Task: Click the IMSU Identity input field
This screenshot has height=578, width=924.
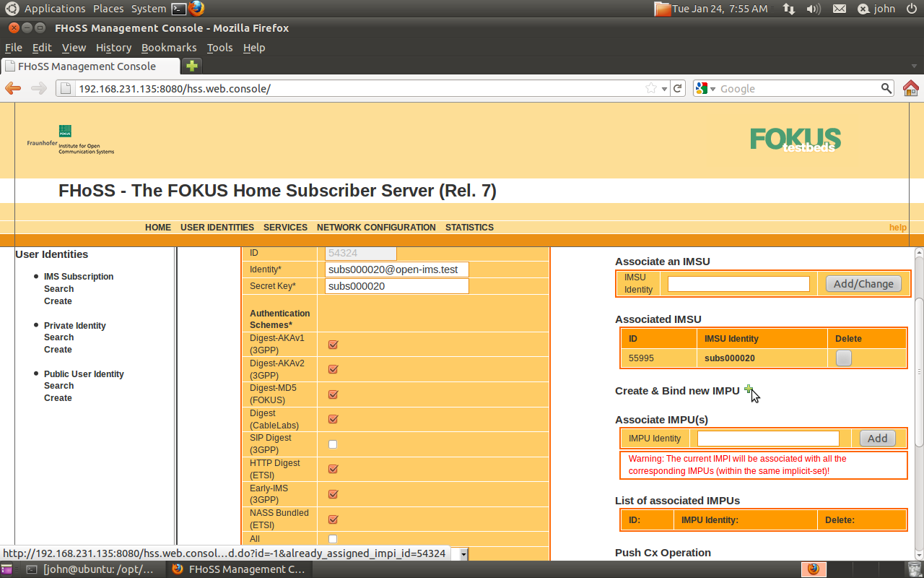Action: 738,284
